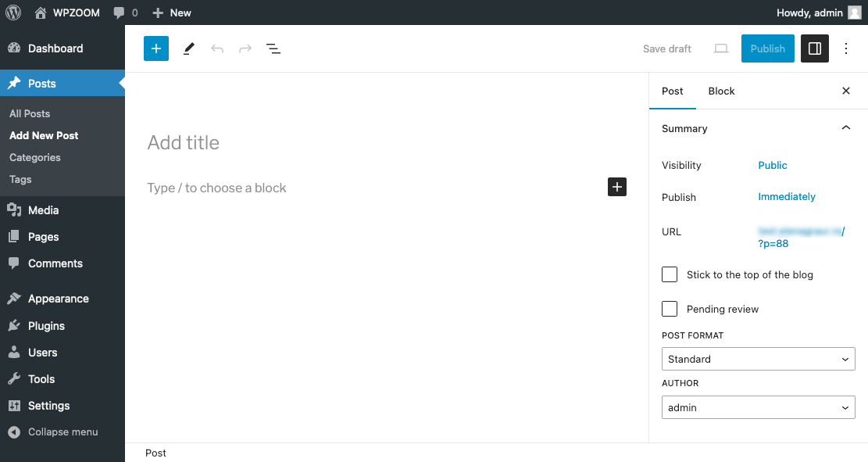Collapse the Summary panel
This screenshot has width=868, height=462.
pos(758,128)
